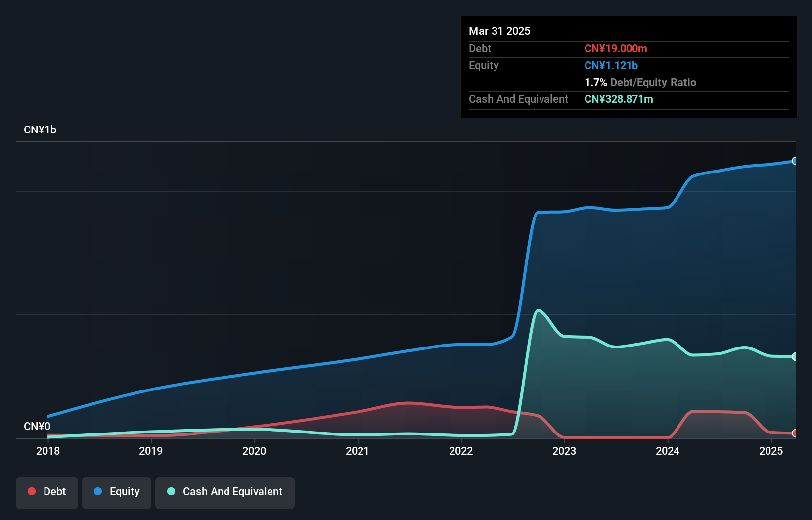Click the teal Cash And Equivalent legend dot
The image size is (812, 520).
[x=171, y=491]
